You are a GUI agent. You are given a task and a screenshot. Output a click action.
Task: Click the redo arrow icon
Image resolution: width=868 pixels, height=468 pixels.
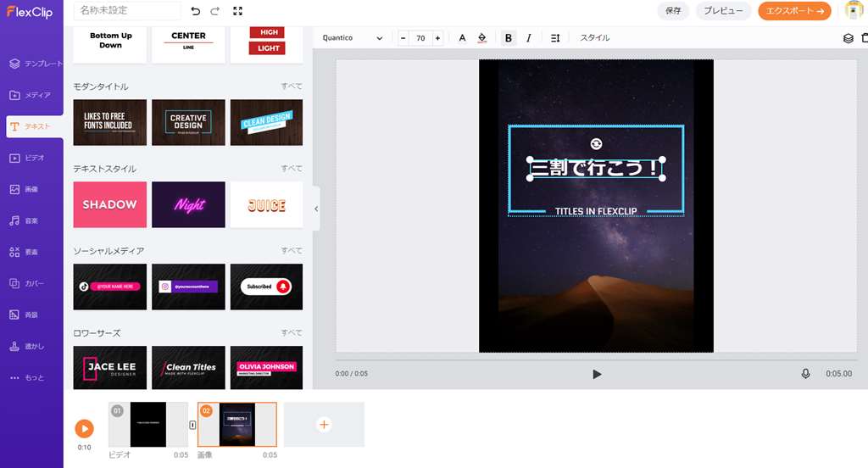[x=215, y=11]
